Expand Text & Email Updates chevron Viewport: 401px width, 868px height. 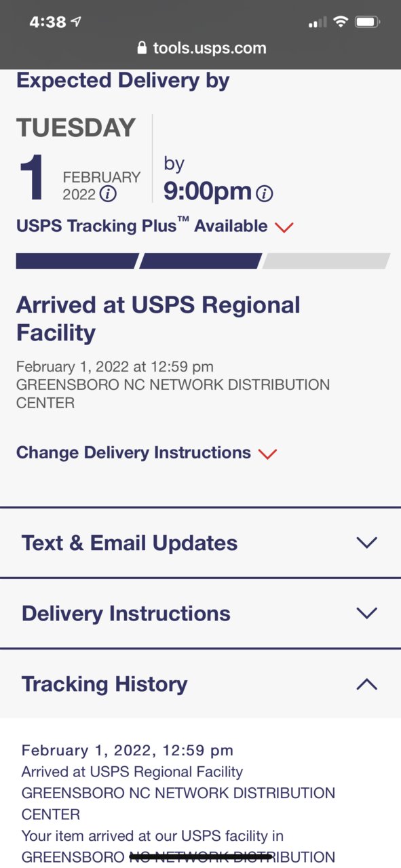pyautogui.click(x=366, y=542)
